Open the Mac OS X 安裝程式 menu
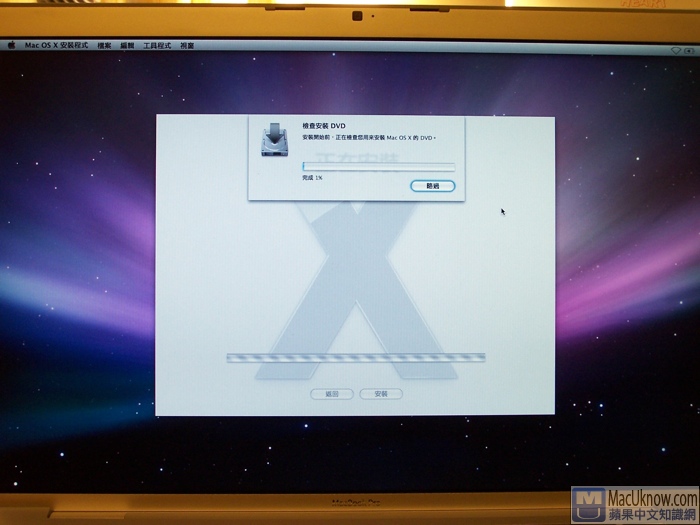Viewport: 700px width, 525px height. (x=56, y=45)
